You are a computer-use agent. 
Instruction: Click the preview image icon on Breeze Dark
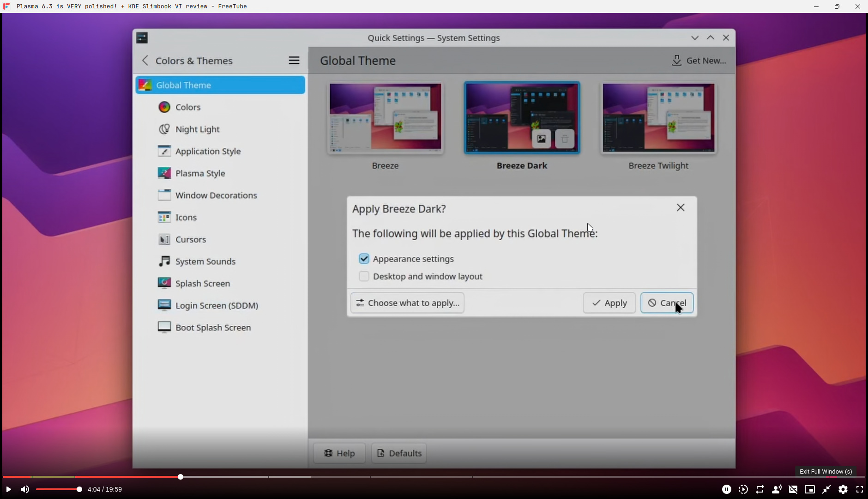click(x=542, y=139)
